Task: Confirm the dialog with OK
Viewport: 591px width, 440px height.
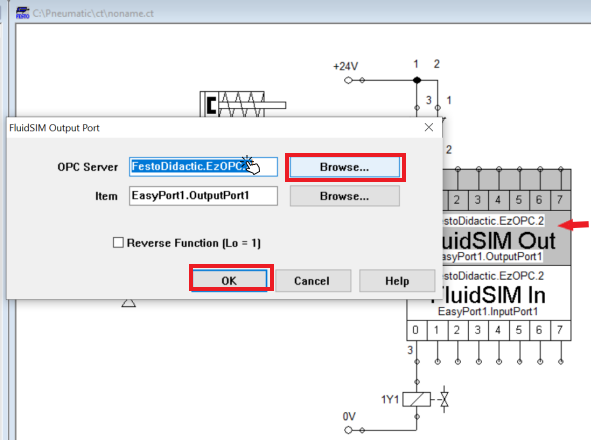Action: pos(229,281)
